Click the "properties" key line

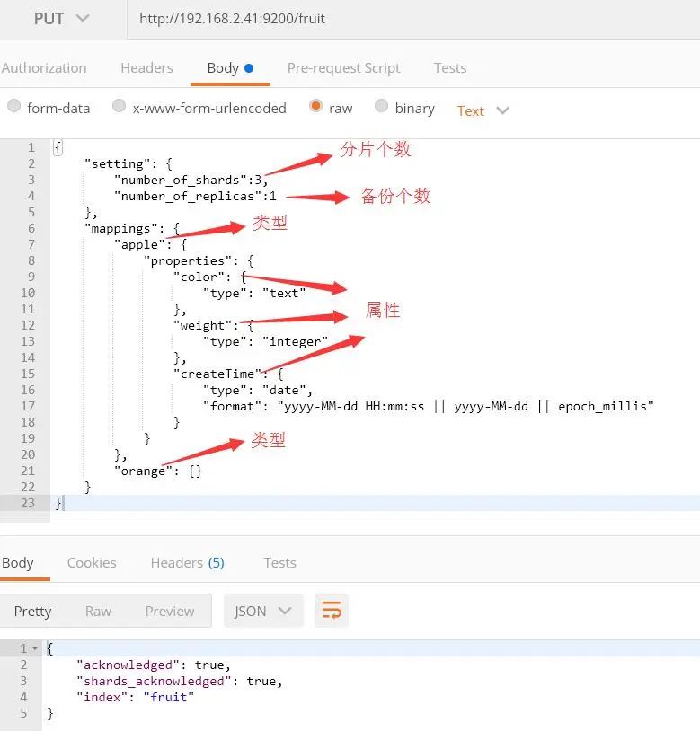[x=199, y=260]
